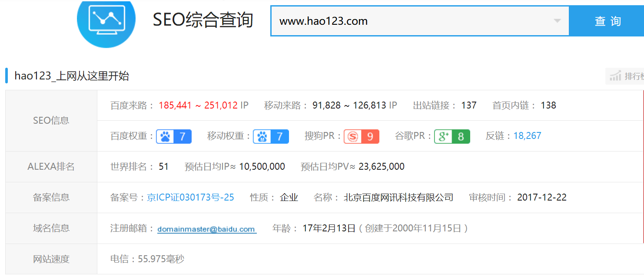The height and width of the screenshot is (280, 644).
Task: Open ICP record 京ICP证030173号-25 link
Action: [x=191, y=198]
